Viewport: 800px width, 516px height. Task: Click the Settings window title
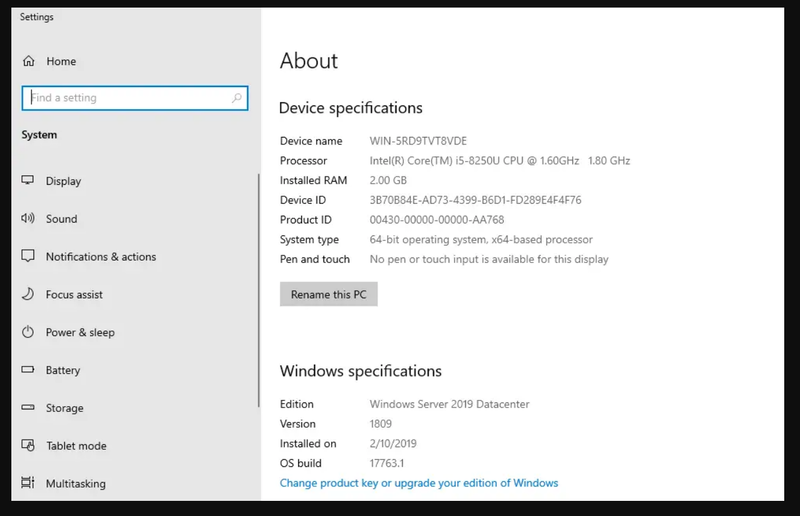36,17
